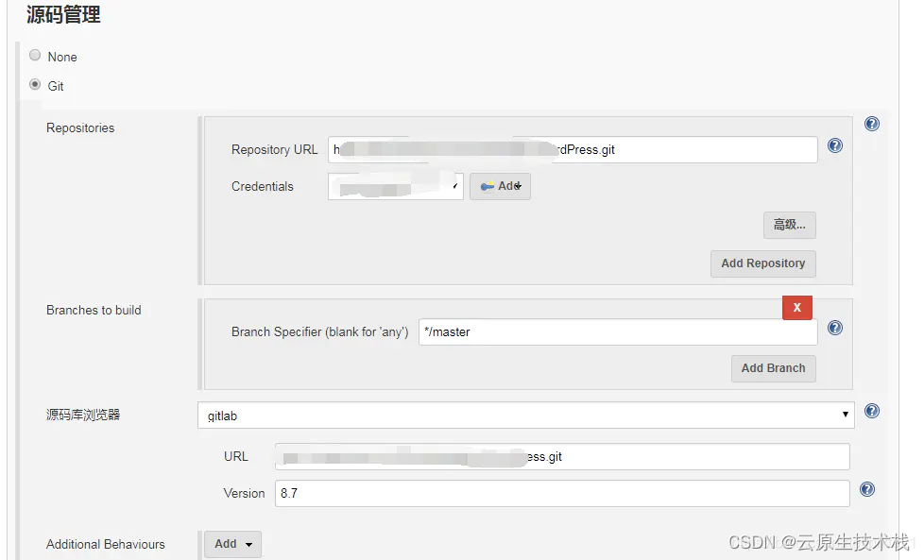Click the gitlab URL input field
Screen dimensions: 924x560
click(x=562, y=456)
